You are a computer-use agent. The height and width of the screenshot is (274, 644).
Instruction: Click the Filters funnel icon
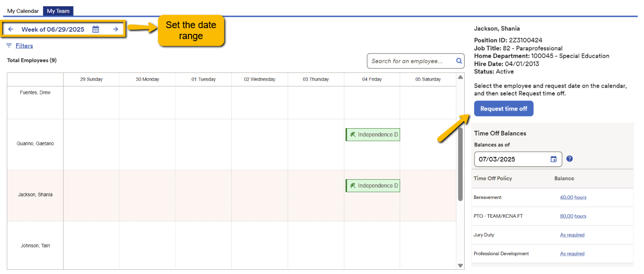point(9,46)
